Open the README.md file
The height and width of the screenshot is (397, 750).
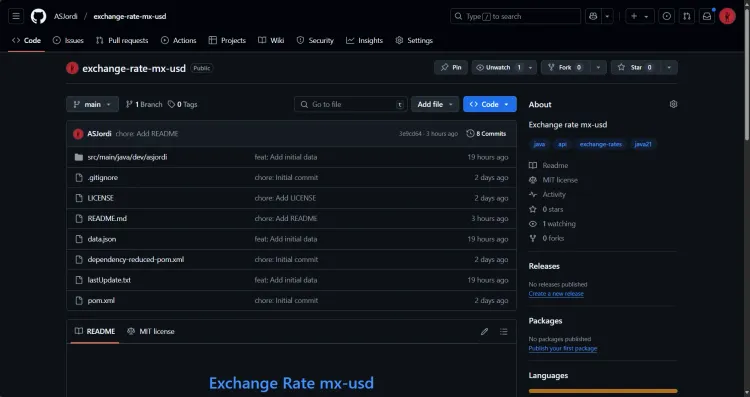[x=107, y=219]
